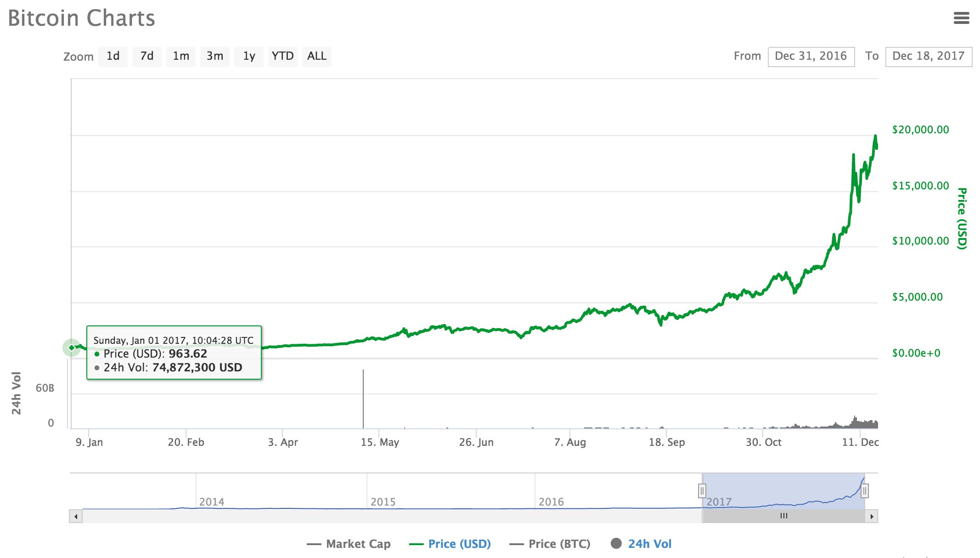Click the 2017 label in navigator selection
The height and width of the screenshot is (558, 980).
point(719,502)
